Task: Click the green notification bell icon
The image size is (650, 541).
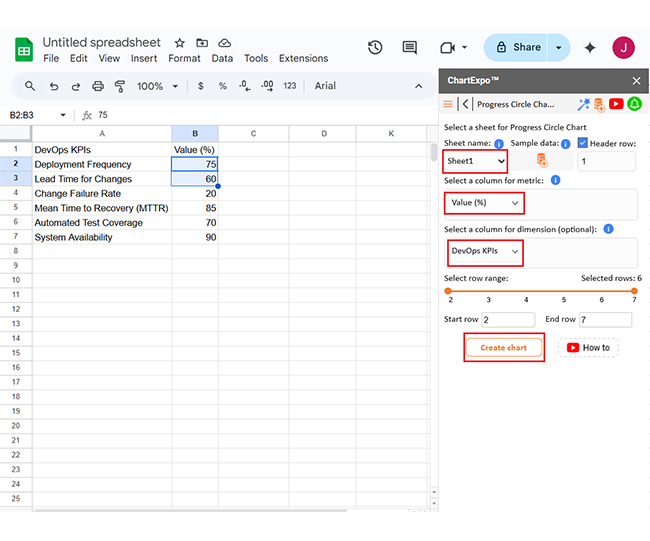Action: (x=634, y=104)
